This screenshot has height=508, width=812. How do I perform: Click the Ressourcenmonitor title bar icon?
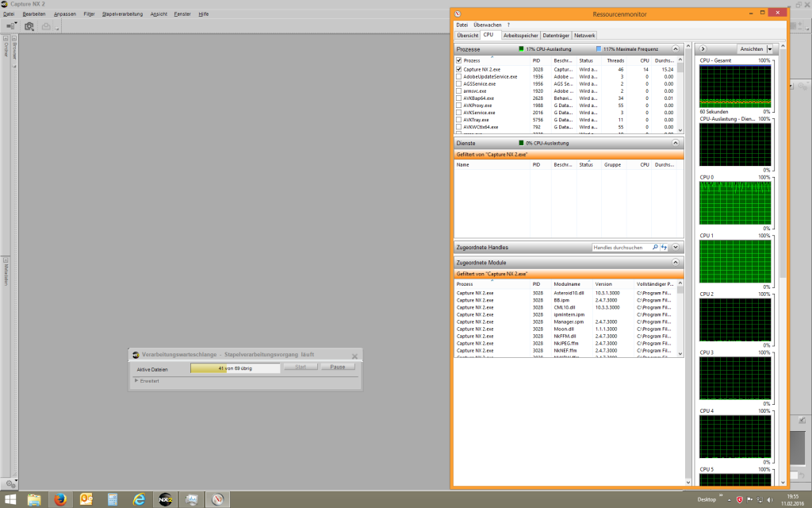(458, 14)
